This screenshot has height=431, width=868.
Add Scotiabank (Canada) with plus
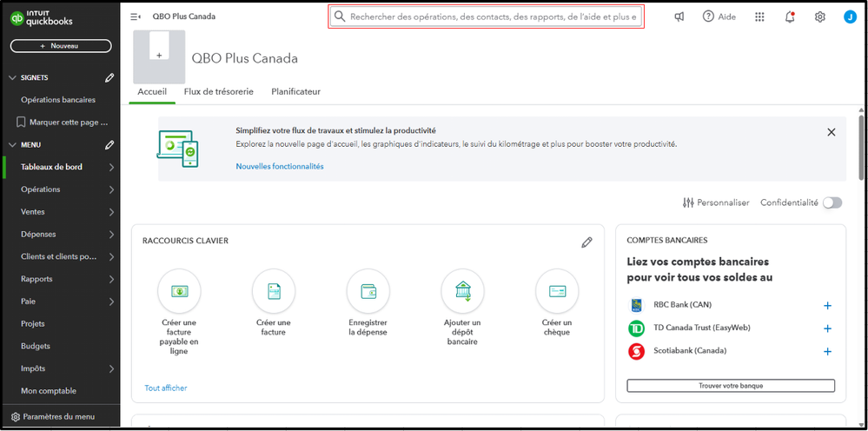click(827, 351)
